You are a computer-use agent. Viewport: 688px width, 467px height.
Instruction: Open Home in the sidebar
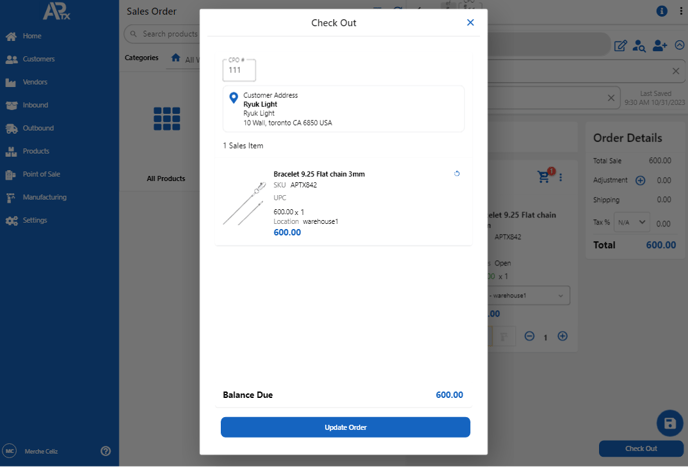[x=32, y=36]
